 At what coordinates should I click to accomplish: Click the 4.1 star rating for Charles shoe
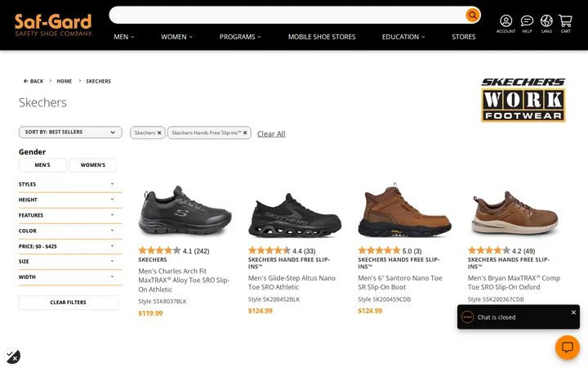click(174, 251)
